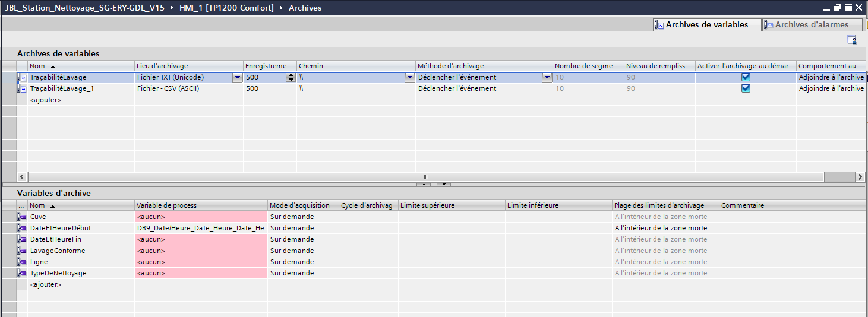Click the record count stepper for TraçabilitéLavage
868x317 pixels.
point(291,77)
